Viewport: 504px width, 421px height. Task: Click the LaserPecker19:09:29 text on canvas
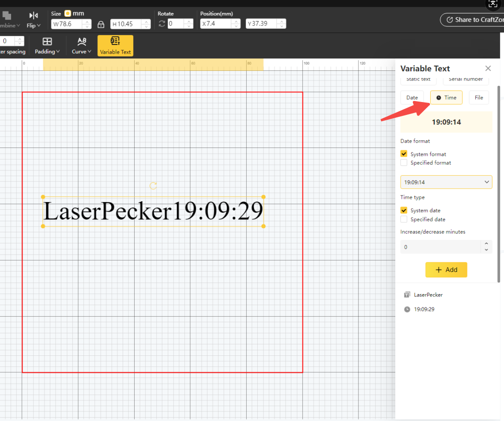pos(153,212)
